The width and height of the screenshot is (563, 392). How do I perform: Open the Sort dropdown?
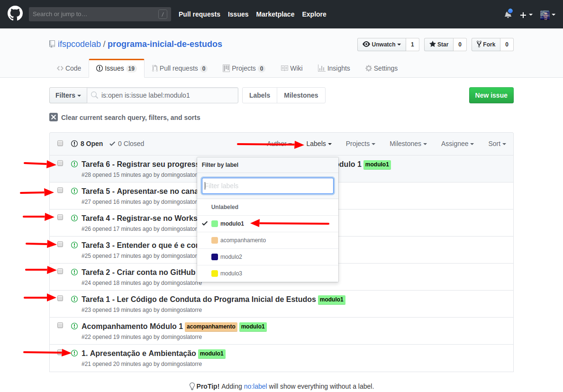coord(497,144)
